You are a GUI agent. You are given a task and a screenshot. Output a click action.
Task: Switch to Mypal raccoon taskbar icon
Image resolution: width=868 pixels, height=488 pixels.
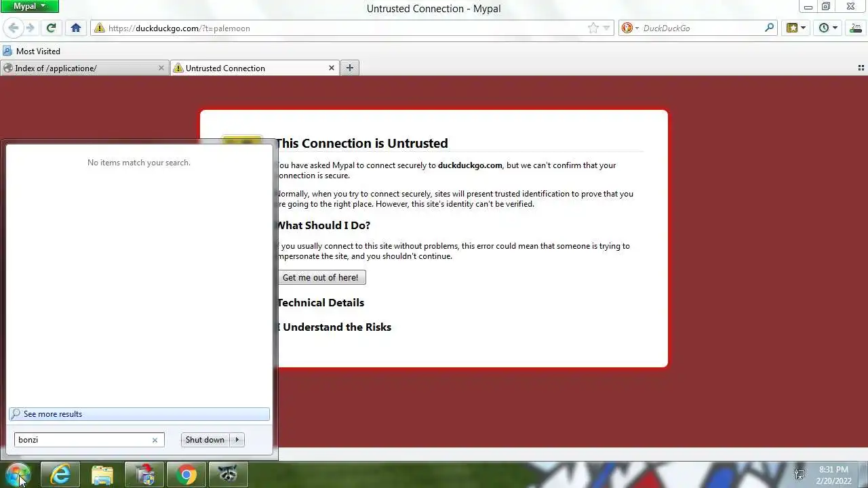(229, 474)
